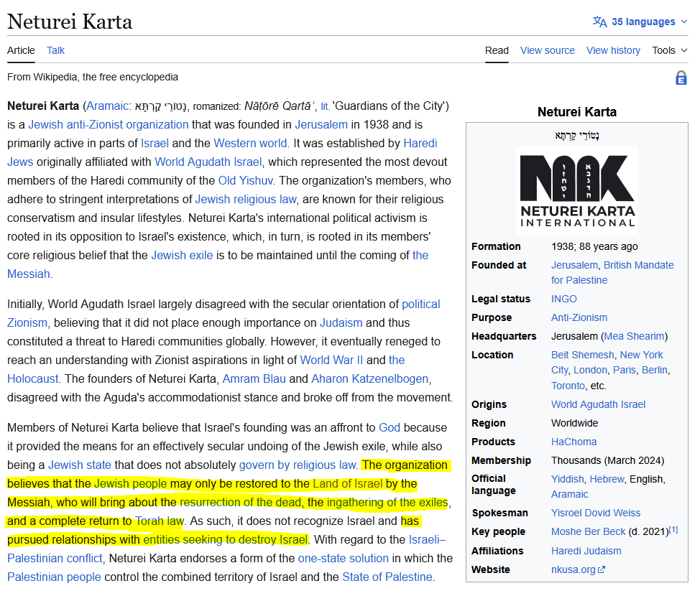The width and height of the screenshot is (700, 591).
Task: Click the Anti-Zionism purpose link in infobox
Action: (579, 317)
